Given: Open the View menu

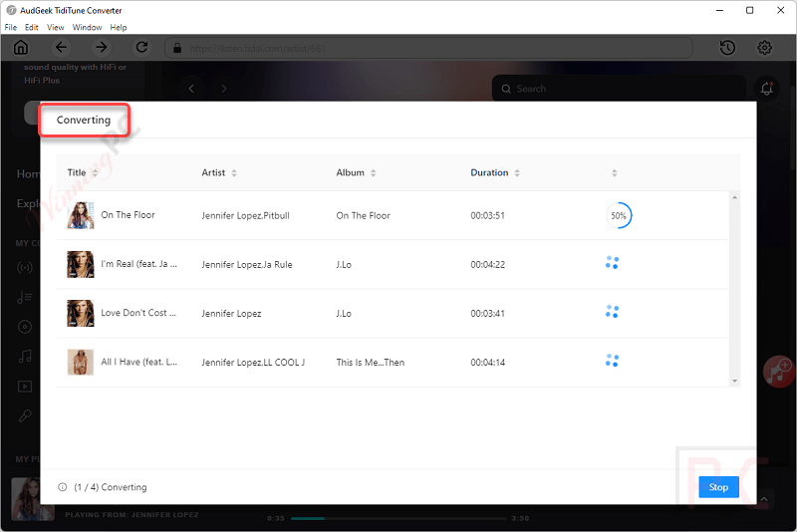Looking at the screenshot, I should (x=56, y=28).
